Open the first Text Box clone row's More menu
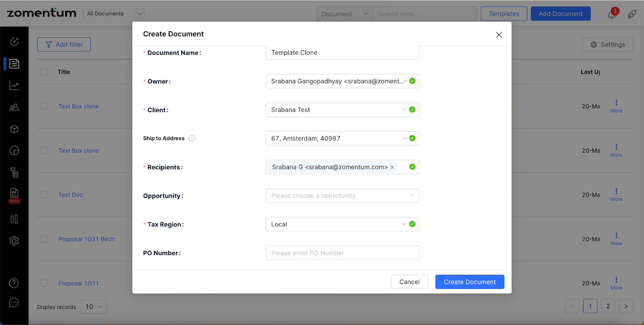This screenshot has height=325, width=644. point(616,106)
